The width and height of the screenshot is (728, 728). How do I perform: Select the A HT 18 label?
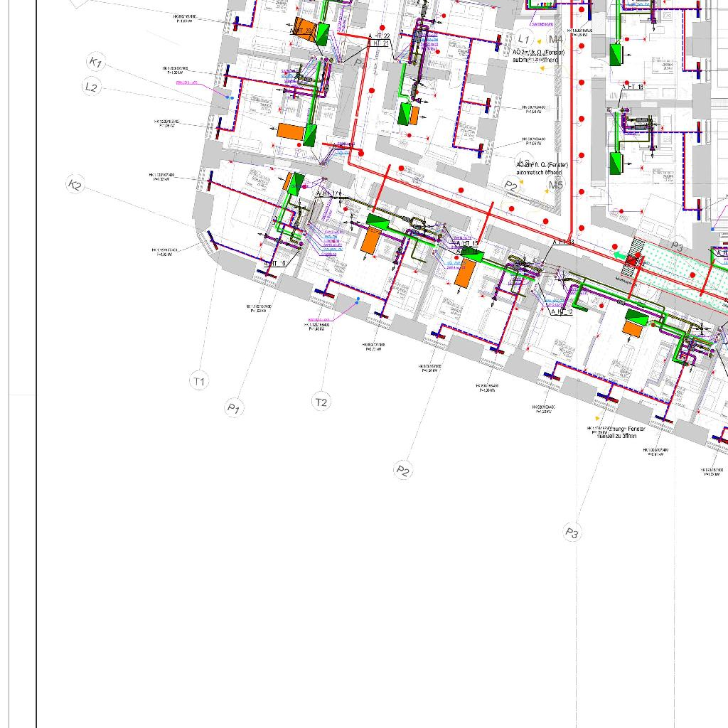click(633, 87)
